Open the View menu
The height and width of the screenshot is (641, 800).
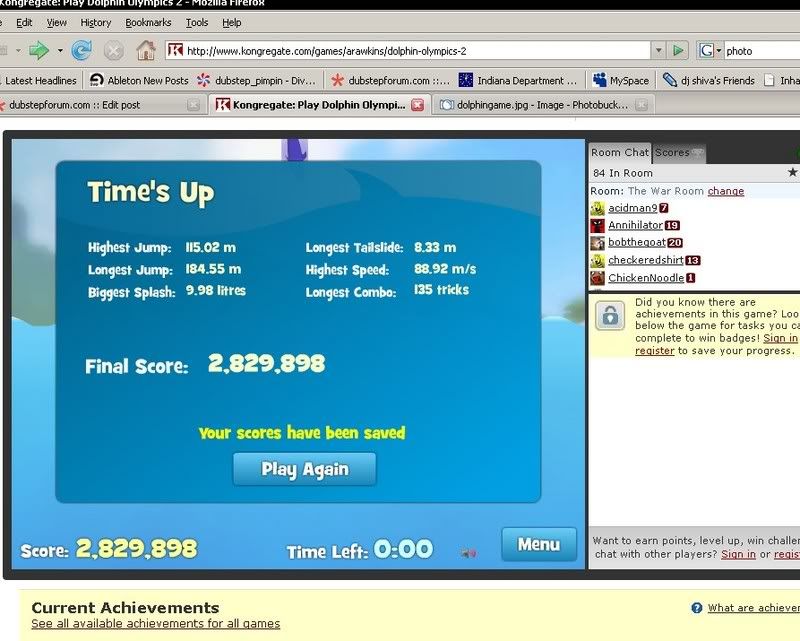(57, 22)
